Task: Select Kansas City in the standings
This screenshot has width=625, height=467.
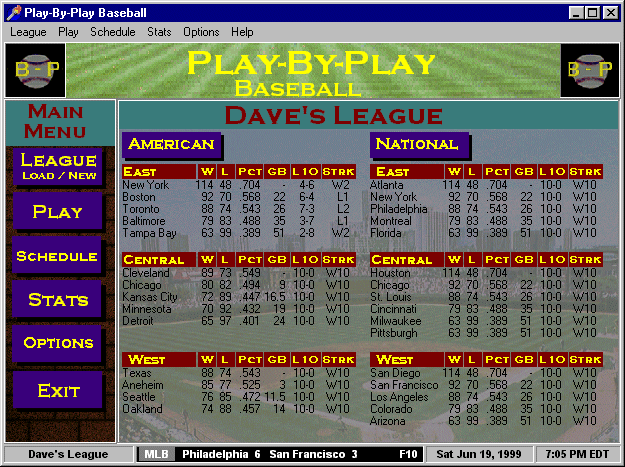Action: click(149, 297)
